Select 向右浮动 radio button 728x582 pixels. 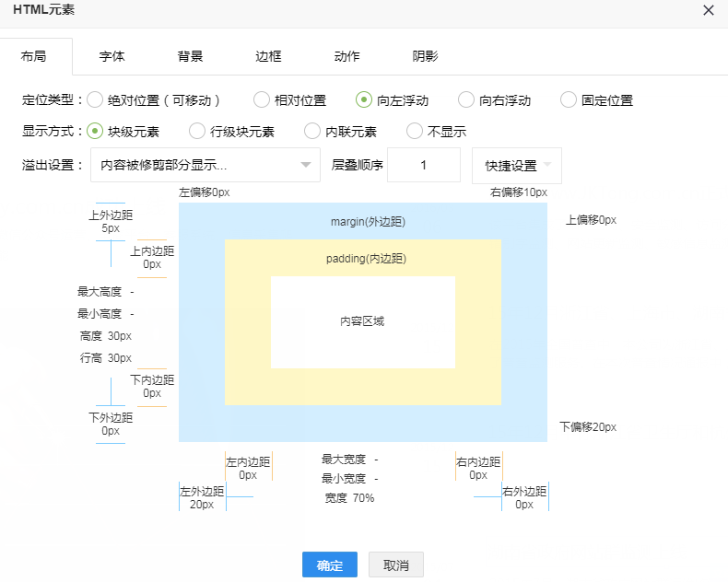tap(466, 100)
